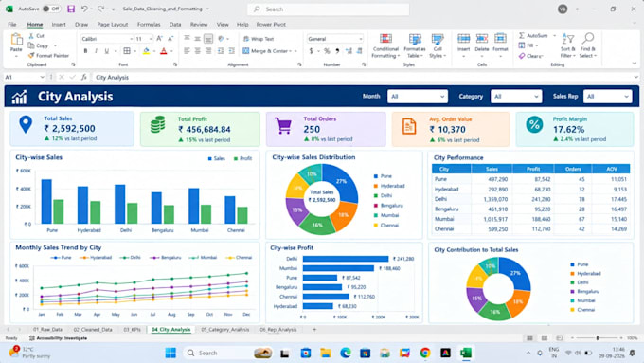Screen dimensions: 644x363
Task: Open the Month filter dropdown
Action: point(418,96)
